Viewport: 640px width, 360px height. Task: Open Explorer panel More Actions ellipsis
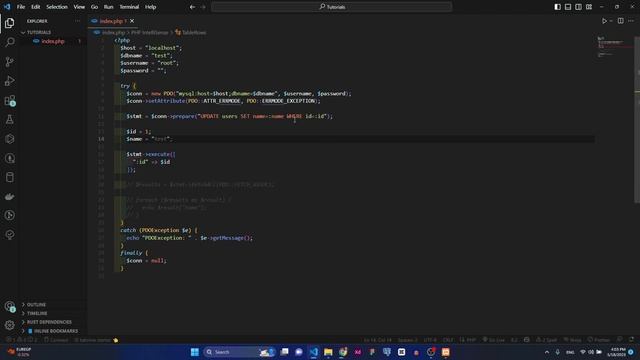[x=78, y=21]
